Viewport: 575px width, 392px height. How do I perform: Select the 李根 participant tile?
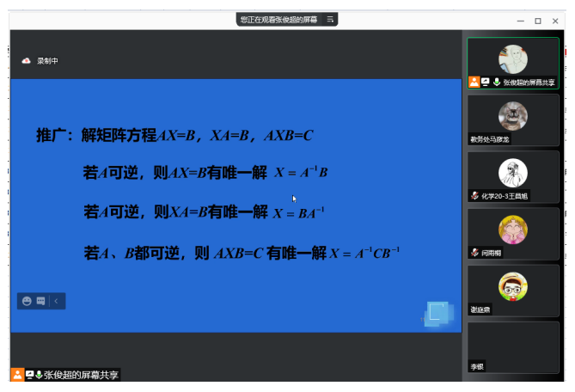tap(513, 346)
